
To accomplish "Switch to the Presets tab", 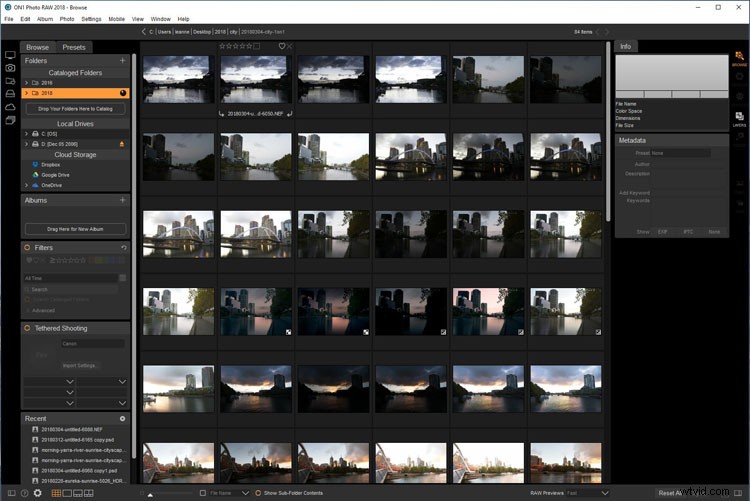I will tap(74, 47).
